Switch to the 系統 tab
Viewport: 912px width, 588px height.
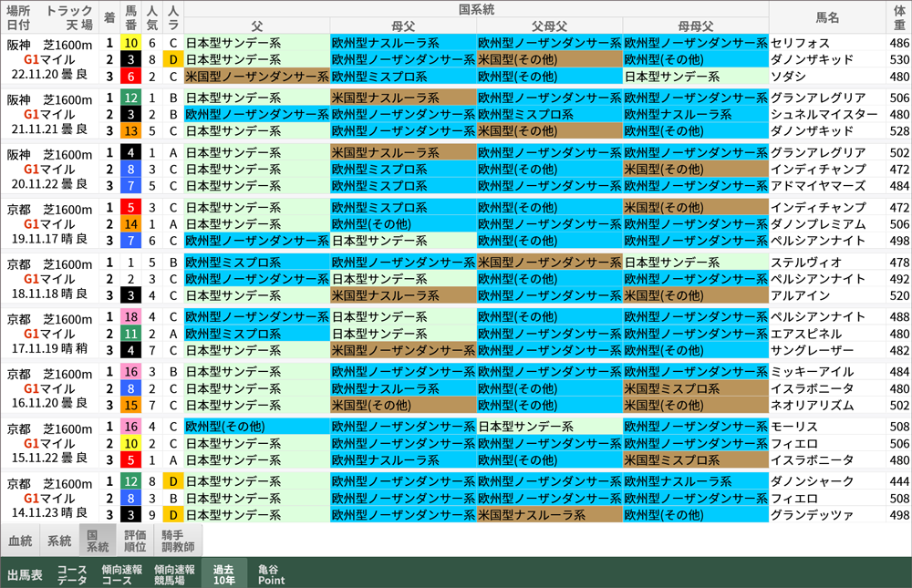click(x=59, y=541)
